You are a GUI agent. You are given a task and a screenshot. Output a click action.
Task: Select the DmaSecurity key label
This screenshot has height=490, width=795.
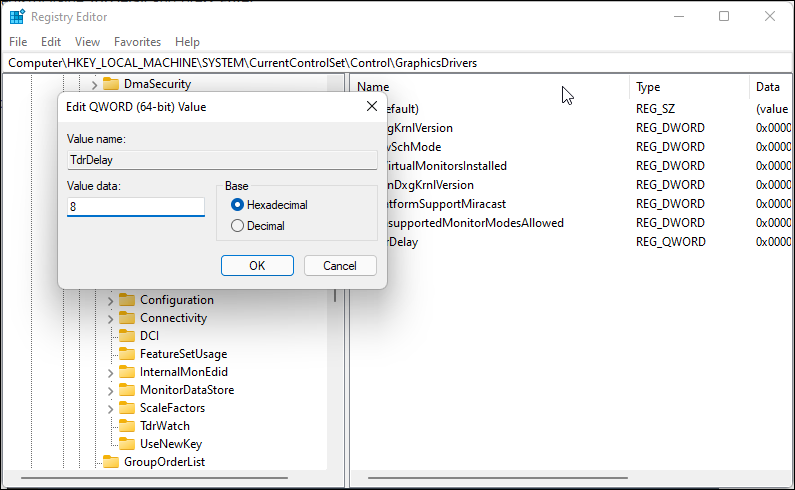point(158,84)
